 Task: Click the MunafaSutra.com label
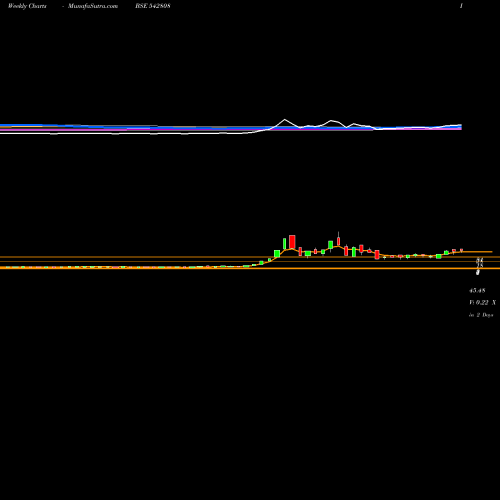pyautogui.click(x=93, y=6)
